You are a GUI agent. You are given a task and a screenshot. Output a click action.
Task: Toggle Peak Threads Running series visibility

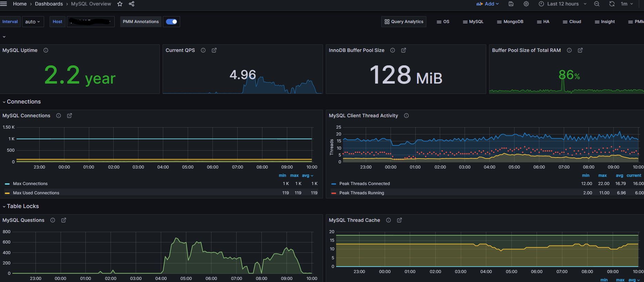[362, 193]
